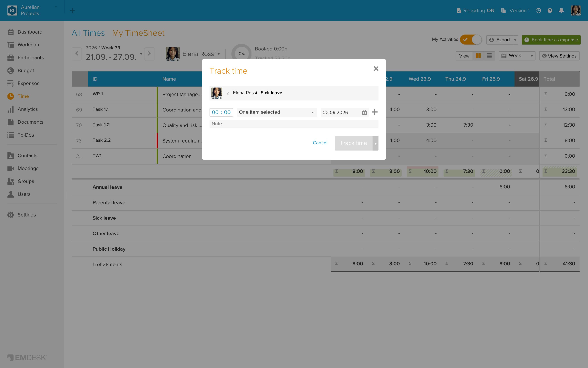This screenshot has width=588, height=368.
Task: Switch to My TimeSheet tab
Action: (x=139, y=33)
